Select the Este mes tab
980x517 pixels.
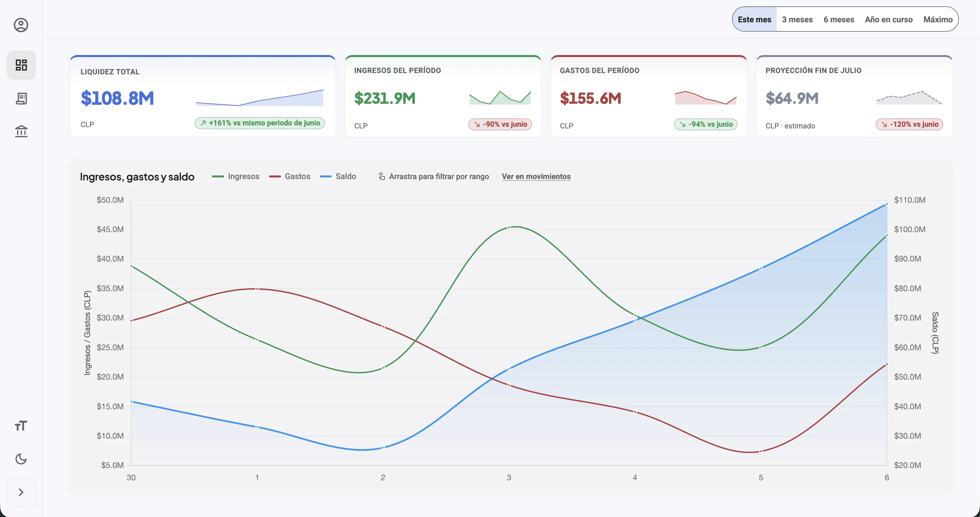(754, 19)
